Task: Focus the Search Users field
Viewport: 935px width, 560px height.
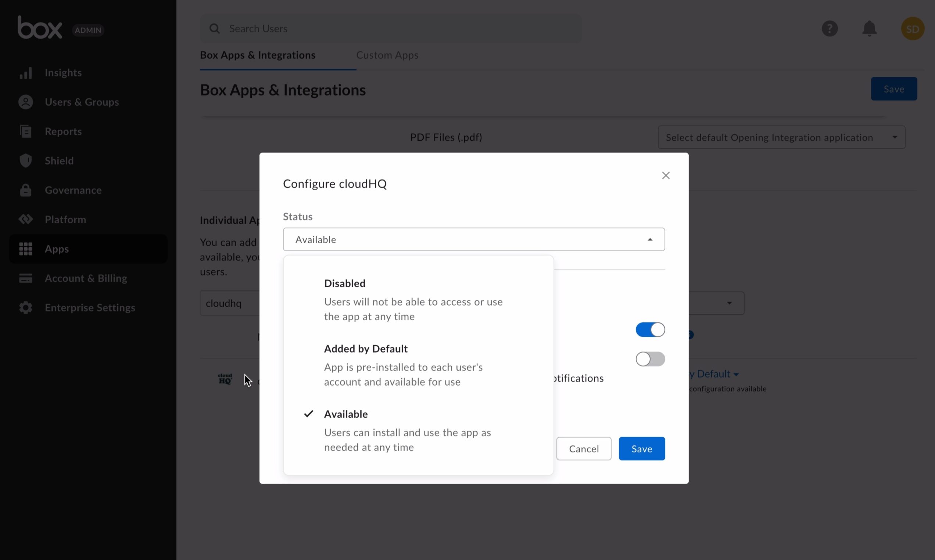Action: (391, 29)
